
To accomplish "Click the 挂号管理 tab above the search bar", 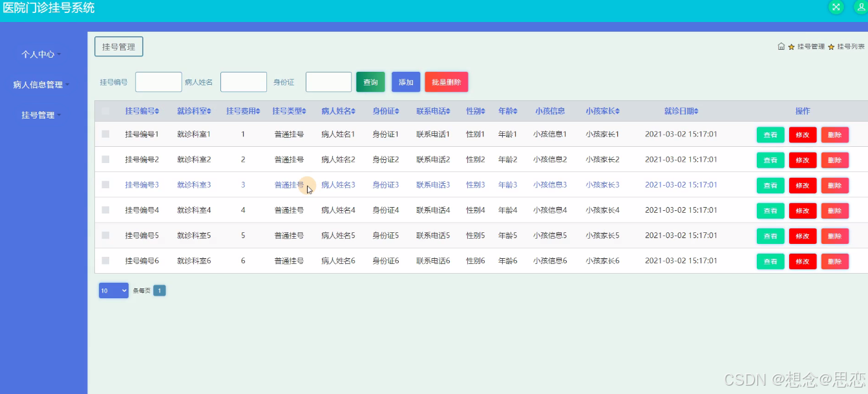I will (119, 47).
